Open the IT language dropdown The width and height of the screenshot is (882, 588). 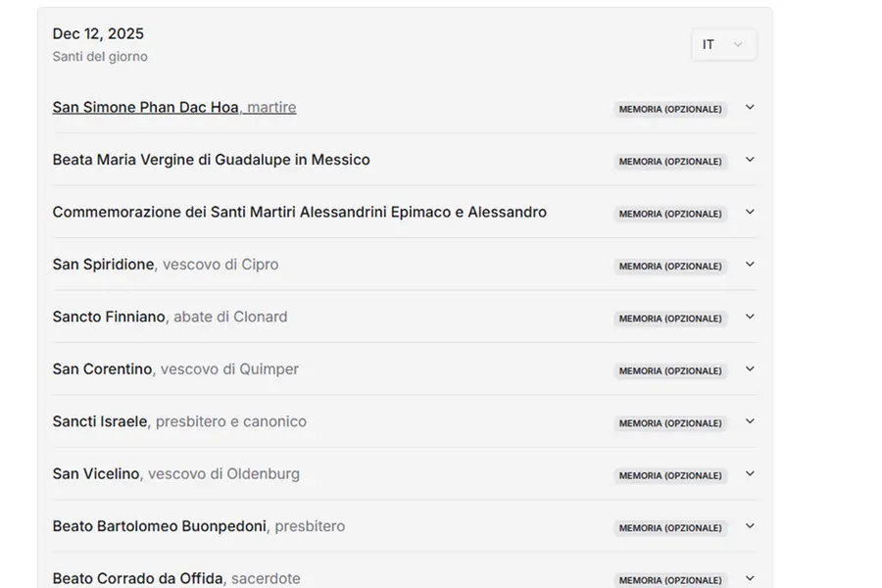click(723, 45)
